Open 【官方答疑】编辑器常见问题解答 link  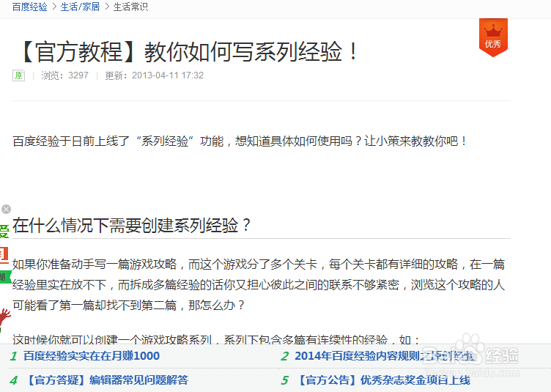106,380
